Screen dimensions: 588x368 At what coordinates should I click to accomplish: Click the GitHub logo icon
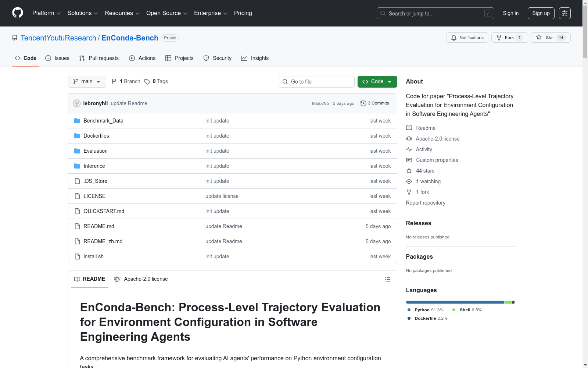tap(18, 13)
